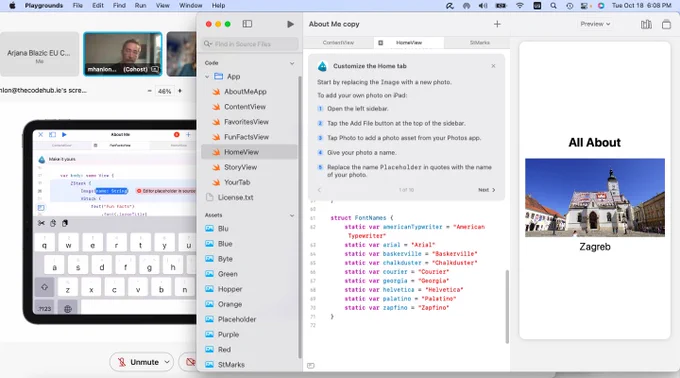This screenshot has height=378, width=680.
Task: Click the Zagreb photo in the preview
Action: pos(595,198)
